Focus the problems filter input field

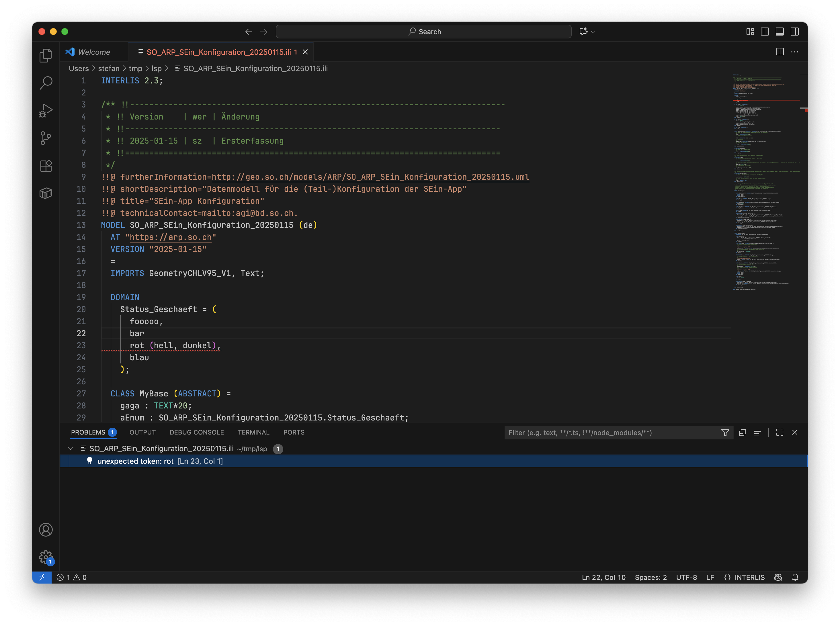[x=610, y=432]
